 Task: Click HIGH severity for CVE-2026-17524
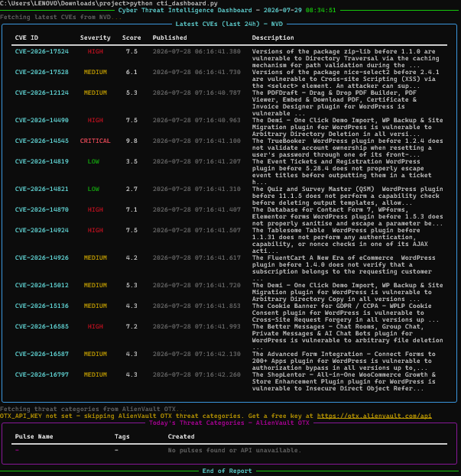[x=96, y=51]
